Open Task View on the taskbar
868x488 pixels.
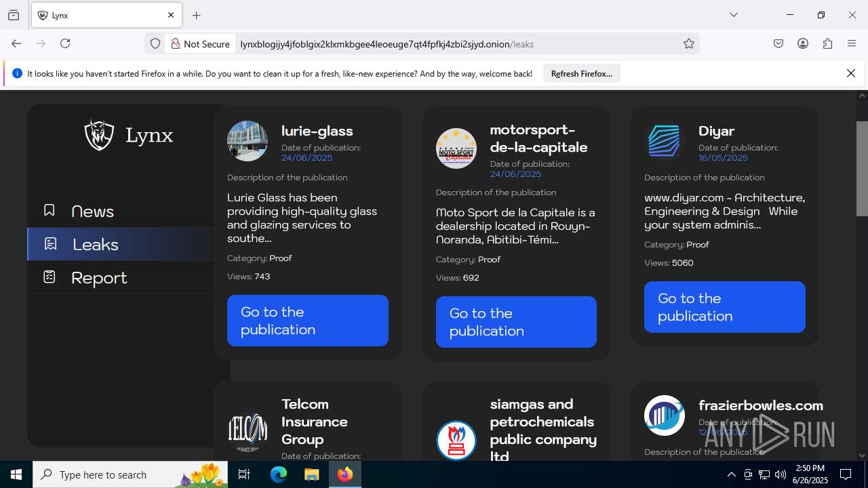(x=244, y=474)
